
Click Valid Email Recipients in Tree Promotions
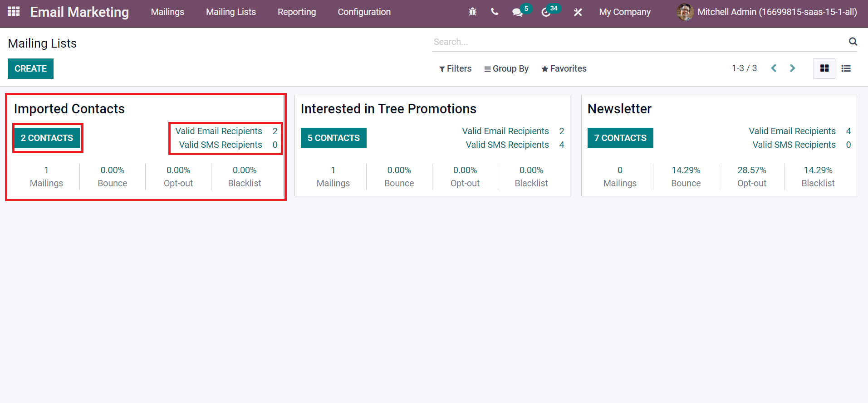[505, 131]
